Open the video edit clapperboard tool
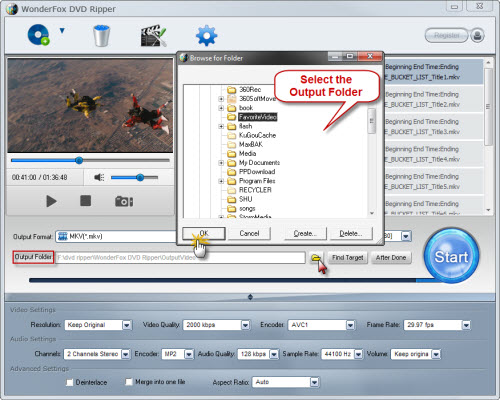 [x=153, y=35]
